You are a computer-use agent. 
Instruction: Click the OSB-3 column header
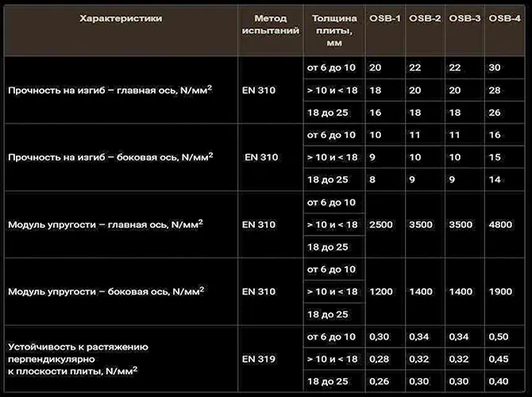pyautogui.click(x=465, y=18)
